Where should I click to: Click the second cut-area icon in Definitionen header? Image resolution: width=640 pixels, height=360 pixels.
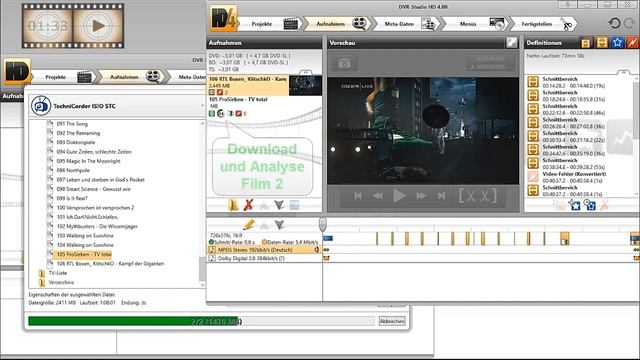coord(602,42)
